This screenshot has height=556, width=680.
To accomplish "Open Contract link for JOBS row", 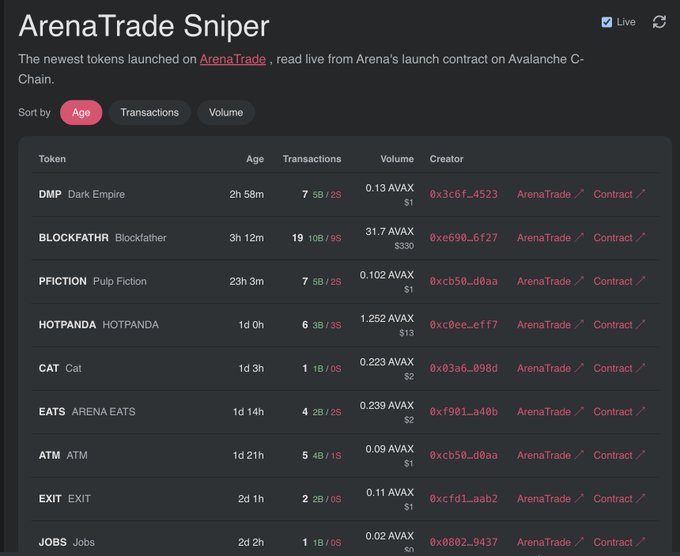I will (x=619, y=542).
